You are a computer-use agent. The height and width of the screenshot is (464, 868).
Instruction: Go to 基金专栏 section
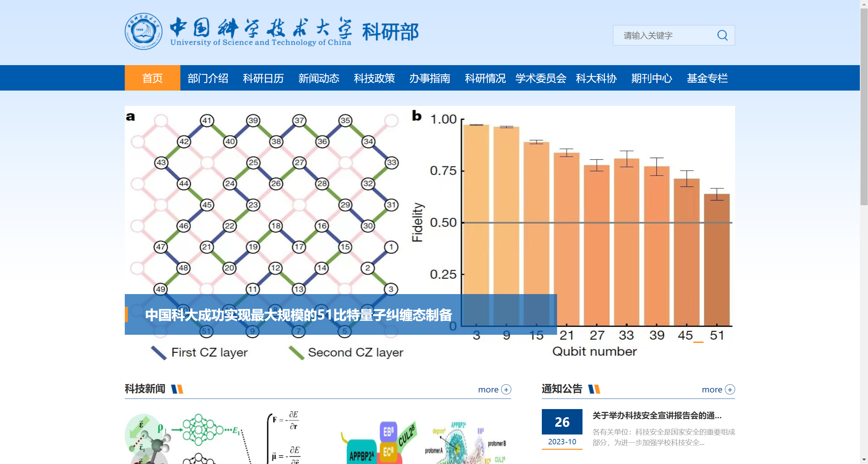pos(707,78)
